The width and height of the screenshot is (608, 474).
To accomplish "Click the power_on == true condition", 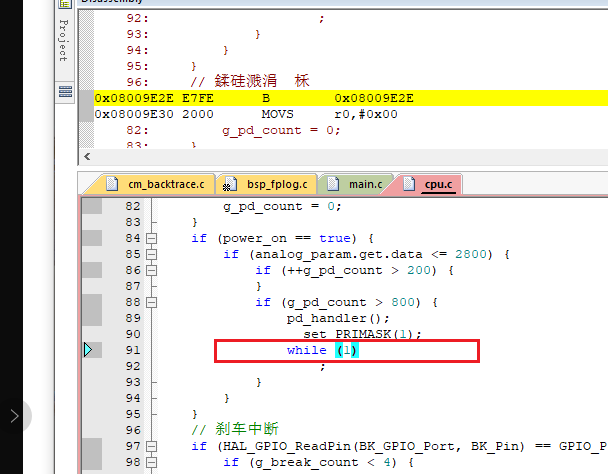I will click(x=287, y=238).
